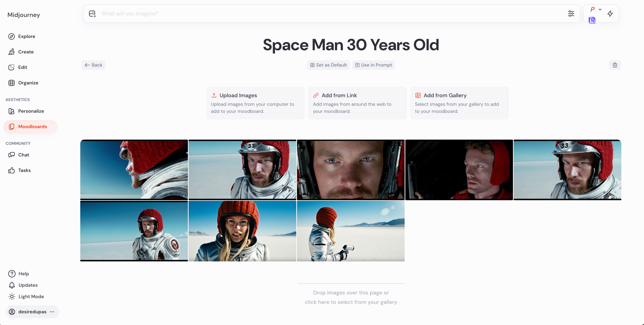
Task: Open the Help section
Action: (x=23, y=274)
